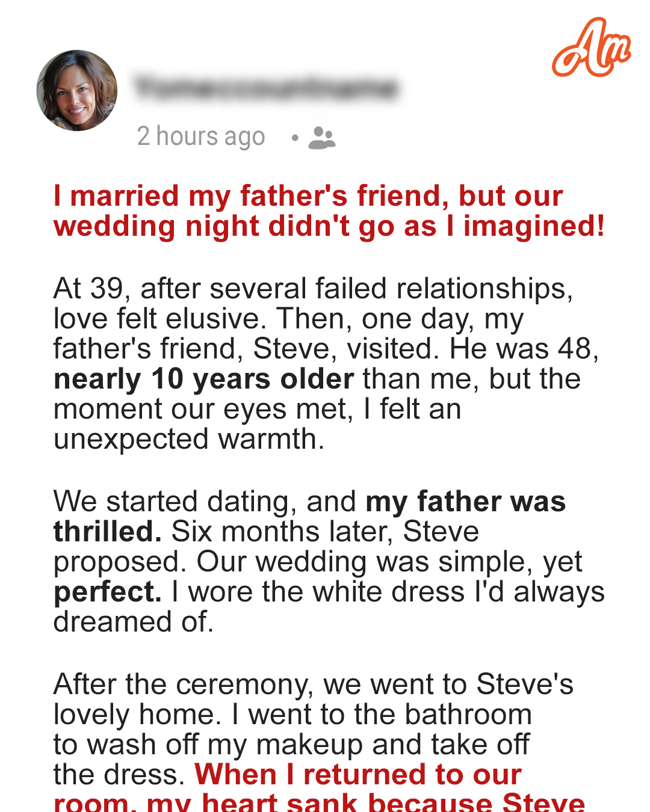Click the line 'After the ceremony, we went to Steve's'

coord(314,684)
